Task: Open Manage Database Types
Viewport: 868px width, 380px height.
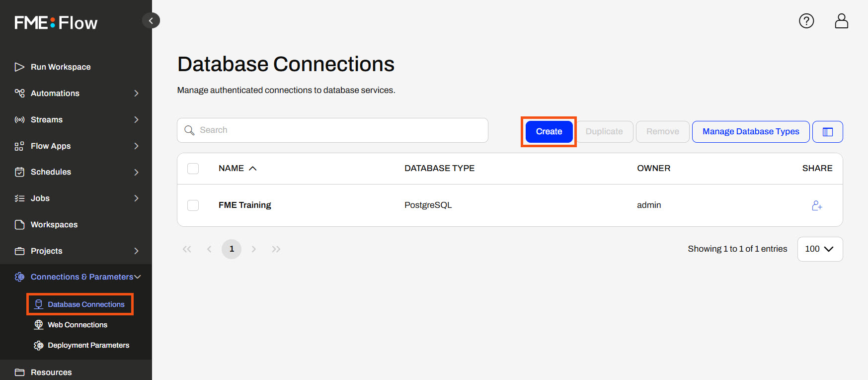Action: (x=750, y=132)
